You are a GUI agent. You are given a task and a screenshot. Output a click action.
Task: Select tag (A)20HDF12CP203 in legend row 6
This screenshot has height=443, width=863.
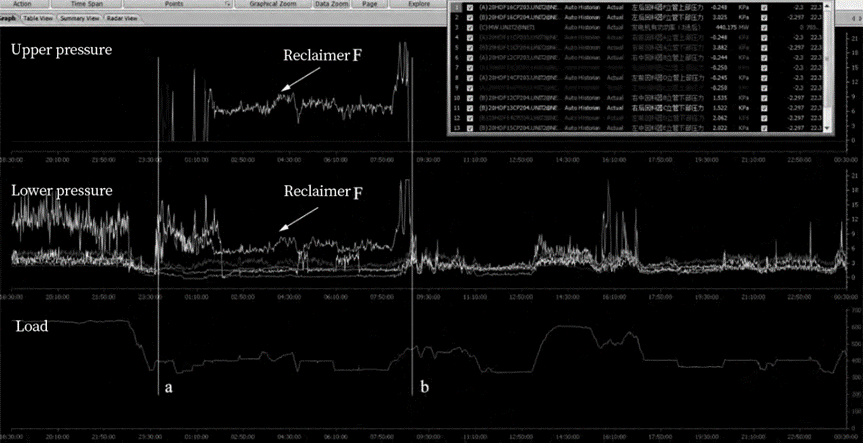click(x=520, y=58)
